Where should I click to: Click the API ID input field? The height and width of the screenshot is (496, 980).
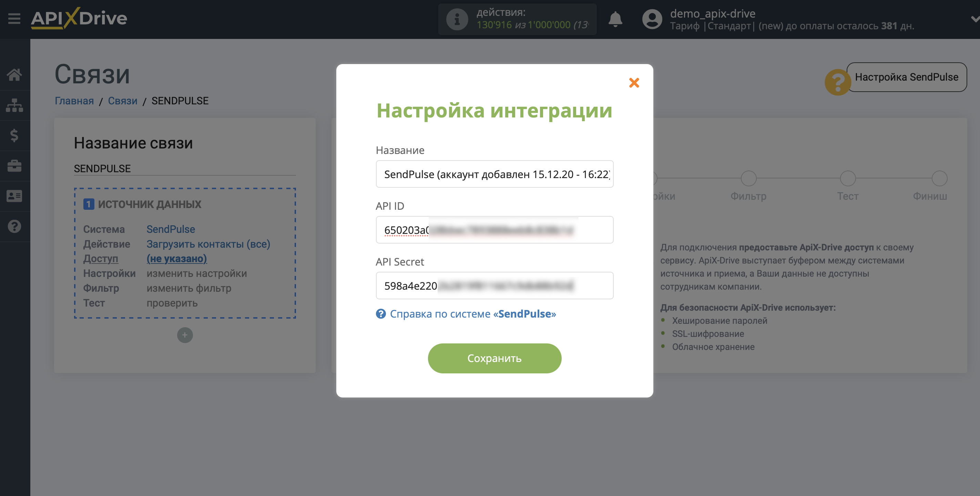494,230
